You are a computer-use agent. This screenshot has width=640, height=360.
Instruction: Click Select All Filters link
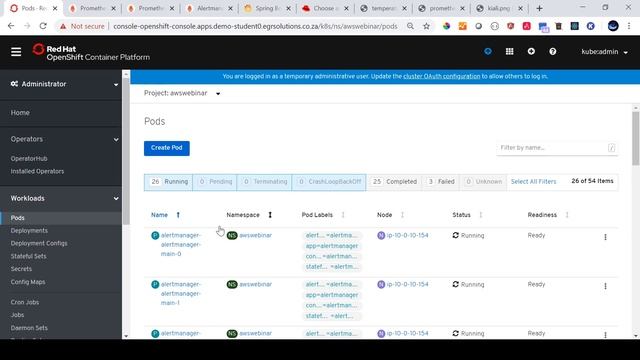tap(533, 182)
